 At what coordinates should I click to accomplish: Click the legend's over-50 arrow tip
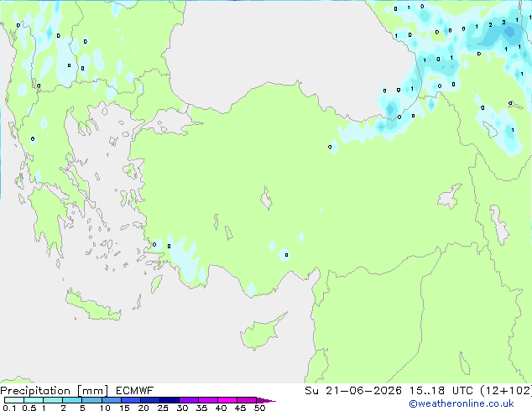pyautogui.click(x=266, y=400)
